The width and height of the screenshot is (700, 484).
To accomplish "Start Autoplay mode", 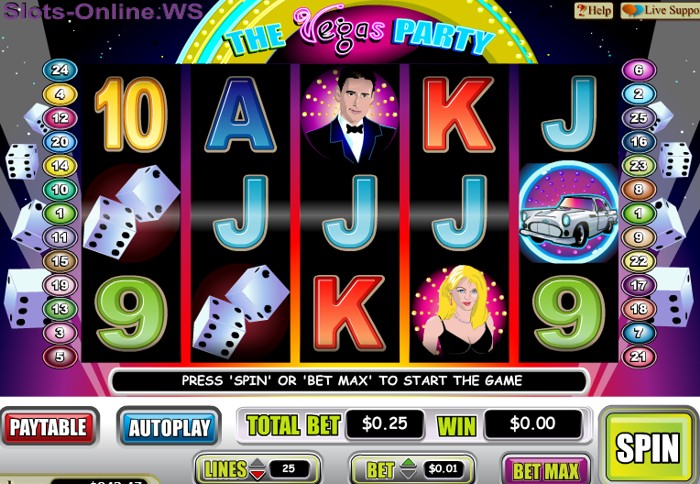I will (169, 428).
